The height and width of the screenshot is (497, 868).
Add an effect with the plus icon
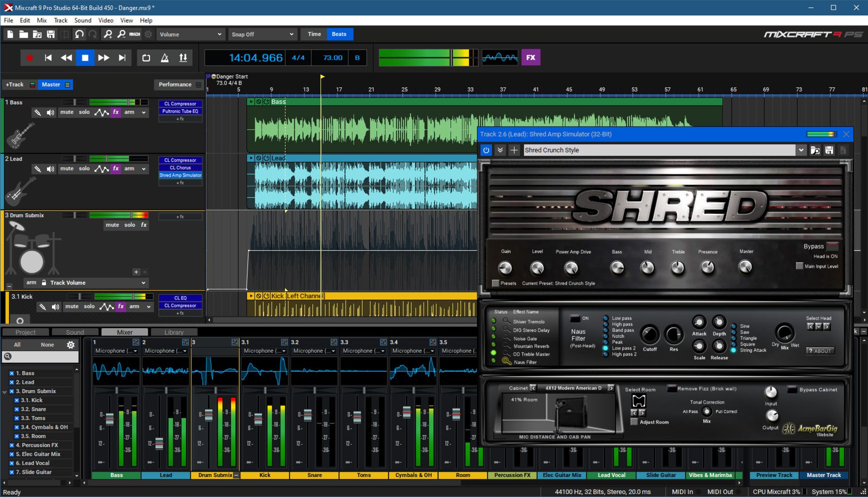[514, 150]
